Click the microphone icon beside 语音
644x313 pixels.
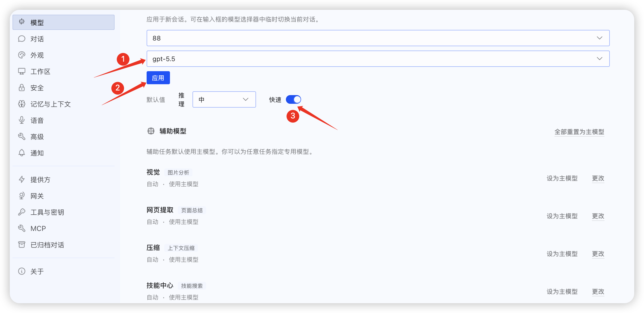[x=22, y=120]
